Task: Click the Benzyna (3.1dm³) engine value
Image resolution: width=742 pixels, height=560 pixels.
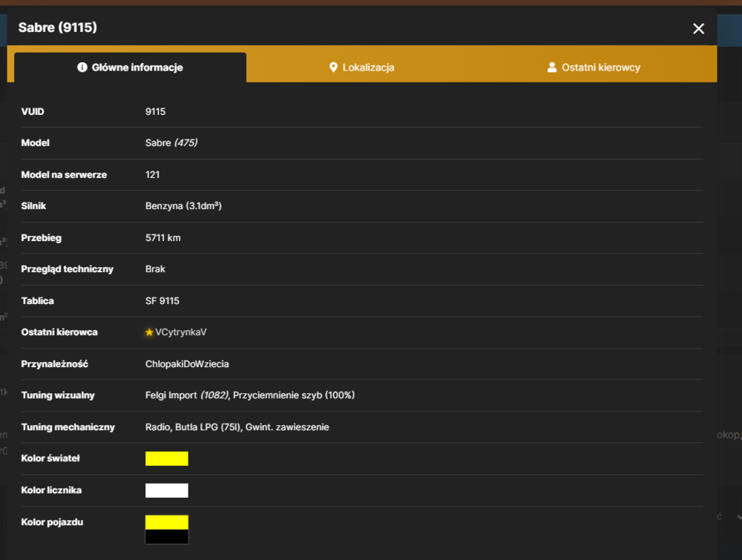Action: pyautogui.click(x=183, y=205)
